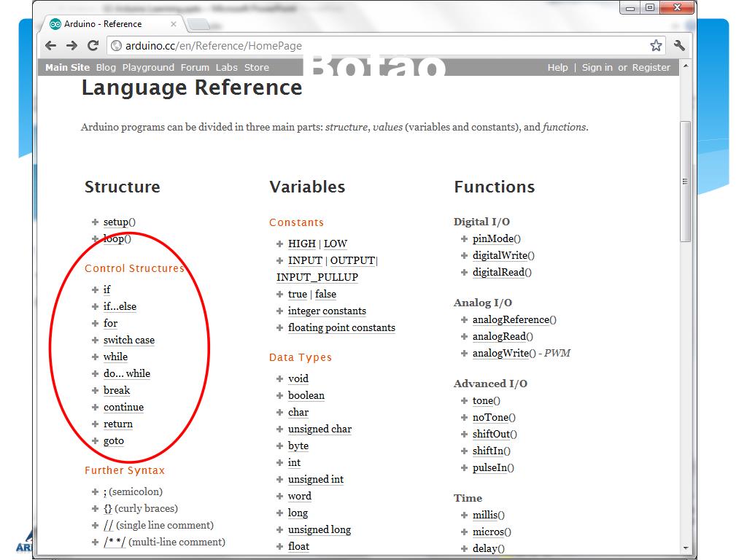Open the Forum navigation link
Screen dimensions: 747x560
195,68
